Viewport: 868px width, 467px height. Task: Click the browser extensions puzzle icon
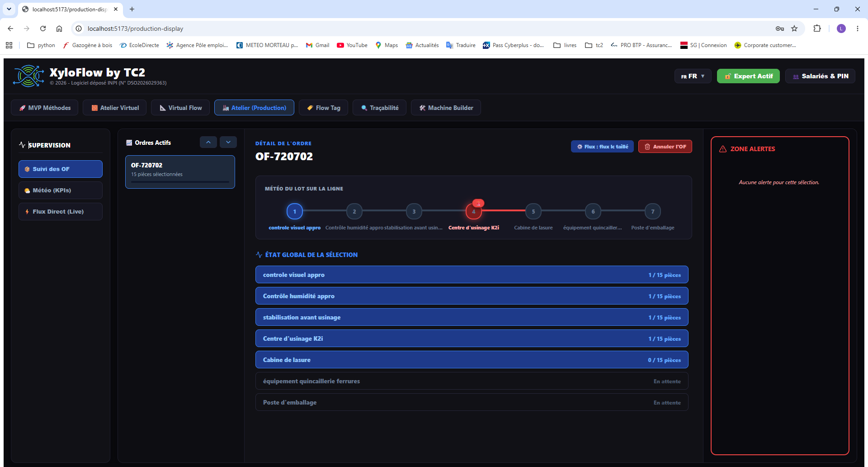pos(817,29)
